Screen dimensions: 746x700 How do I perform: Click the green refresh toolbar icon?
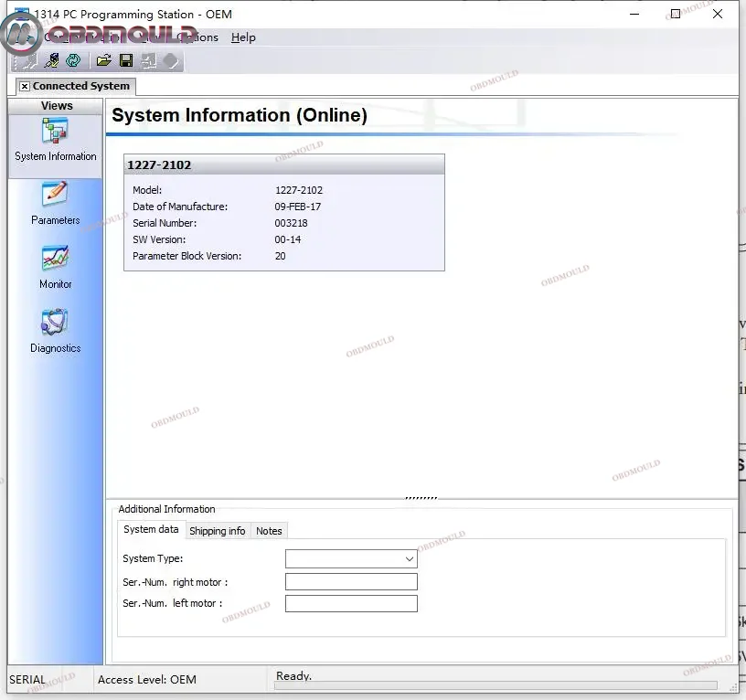(73, 61)
